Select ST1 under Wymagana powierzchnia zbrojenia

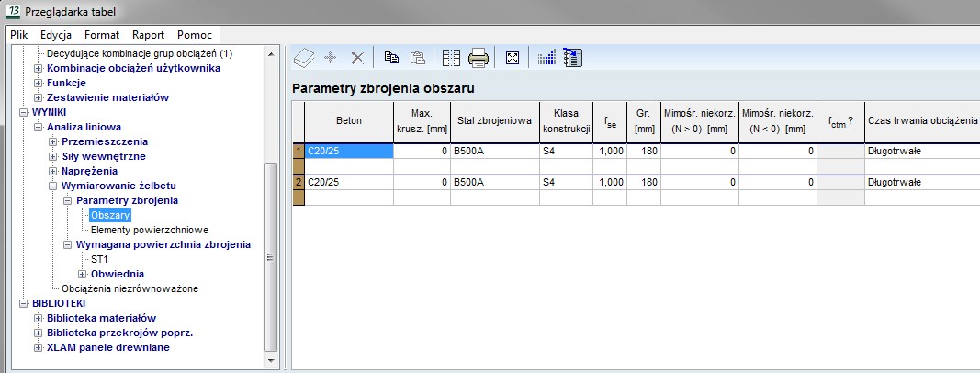99,259
